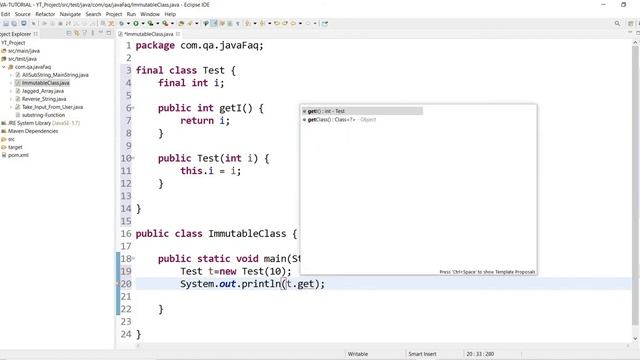Select Take_Input_From_User.java in tree
Viewport: 640px width, 360px height.
[52, 107]
